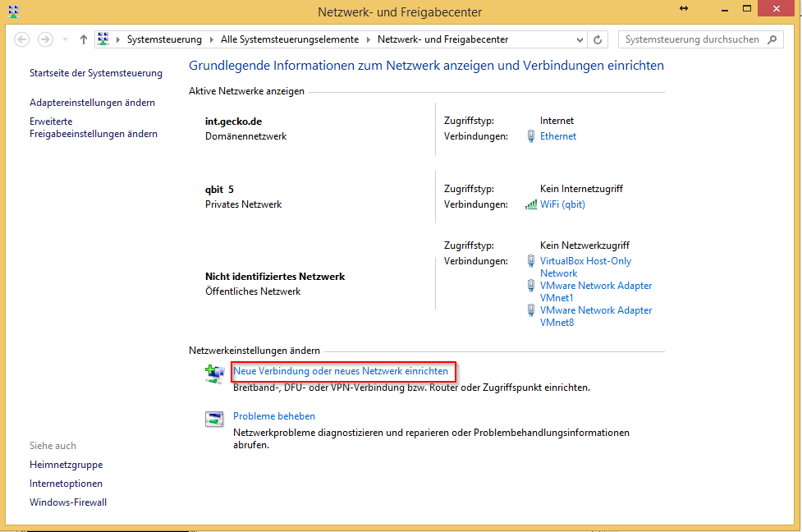Select the WiFi signal strength icon beside WiFi (qbit)

(x=532, y=204)
